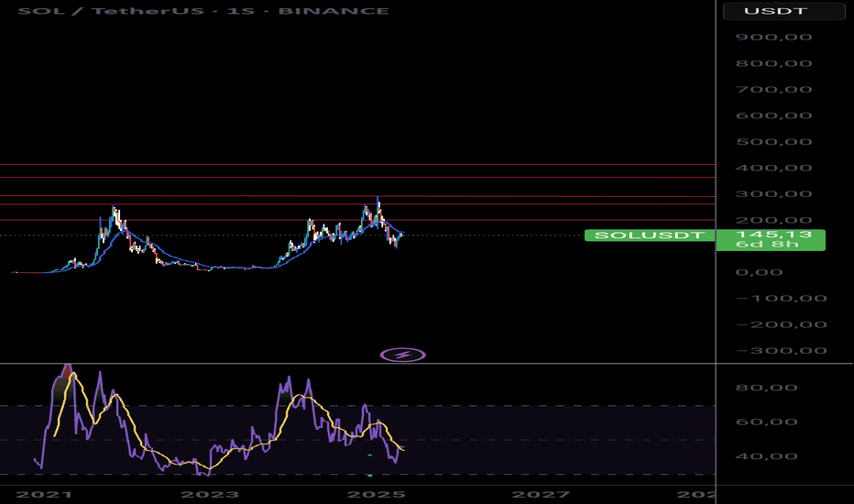854x504 pixels.
Task: Click the −200,00 price axis label
Action: (781, 324)
